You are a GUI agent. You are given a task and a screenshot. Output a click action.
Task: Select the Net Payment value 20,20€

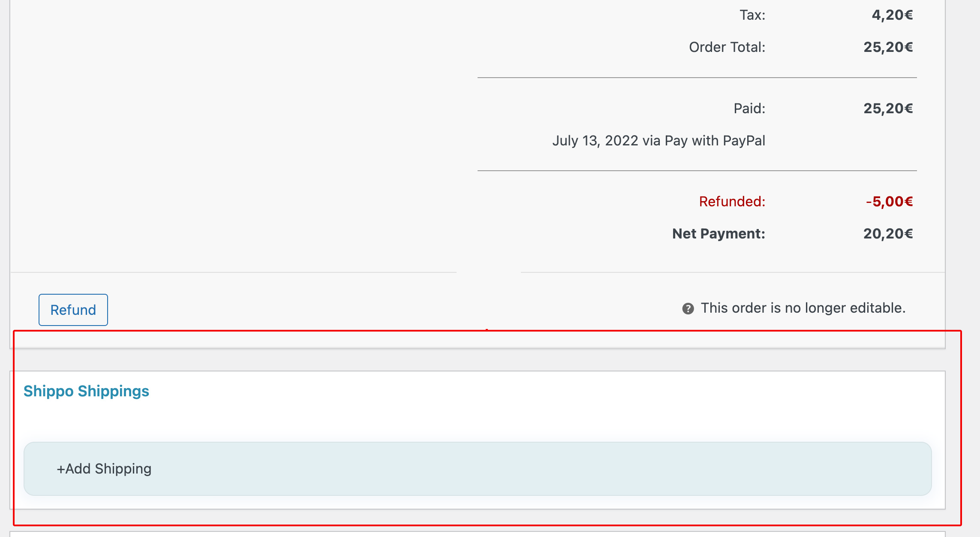[x=888, y=234]
